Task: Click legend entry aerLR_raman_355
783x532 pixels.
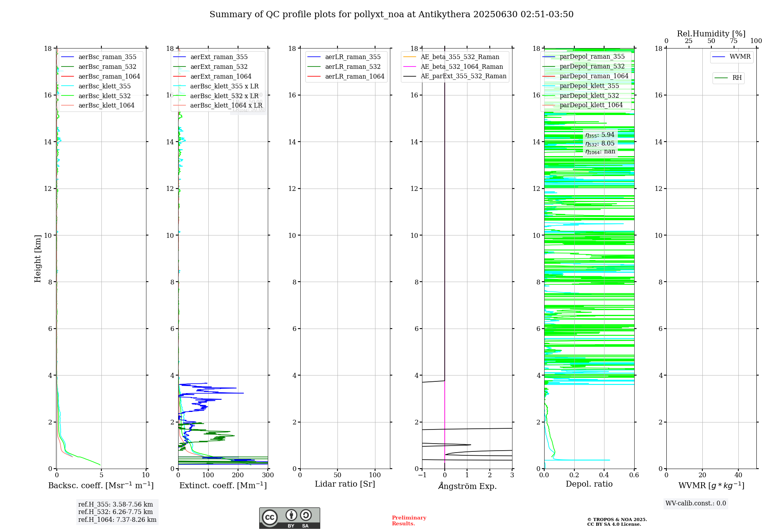Action: pos(353,57)
